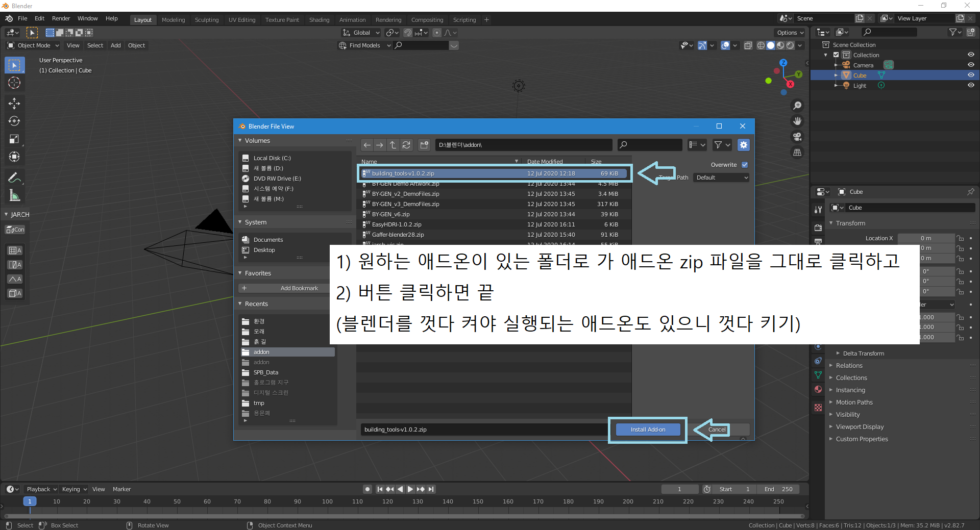Create new folder in file view
This screenshot has width=980, height=530.
click(424, 145)
